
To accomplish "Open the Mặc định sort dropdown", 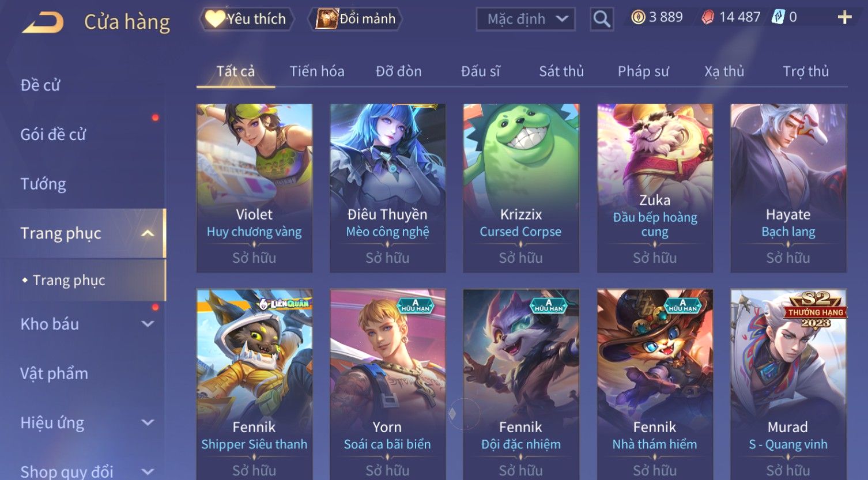I will tap(526, 19).
